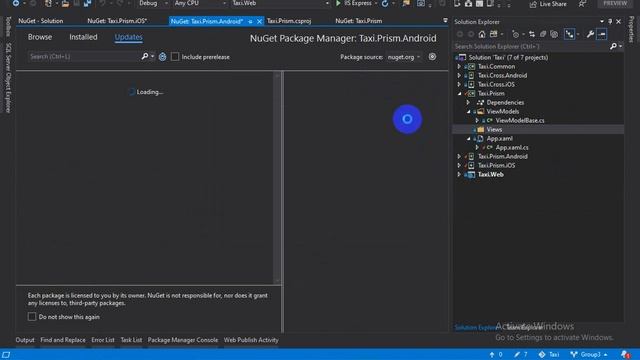Open the Debug configuration dropdown
Viewport: 640px width, 360px height.
coord(153,3)
